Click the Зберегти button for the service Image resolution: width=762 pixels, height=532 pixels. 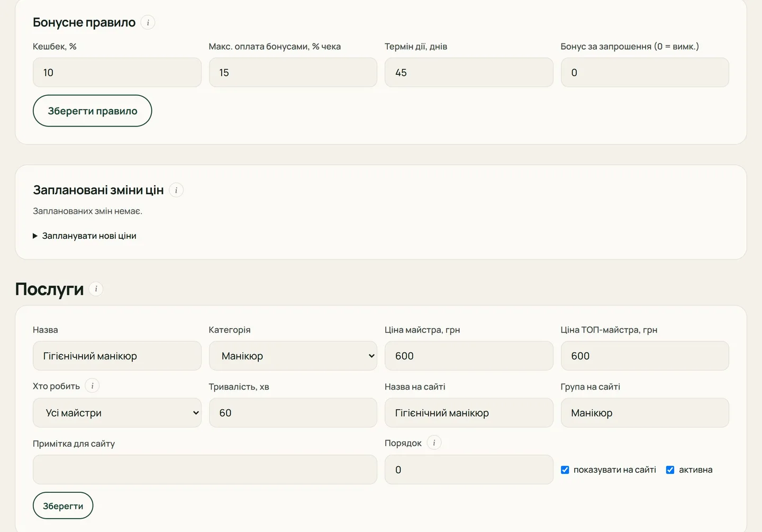pos(63,506)
